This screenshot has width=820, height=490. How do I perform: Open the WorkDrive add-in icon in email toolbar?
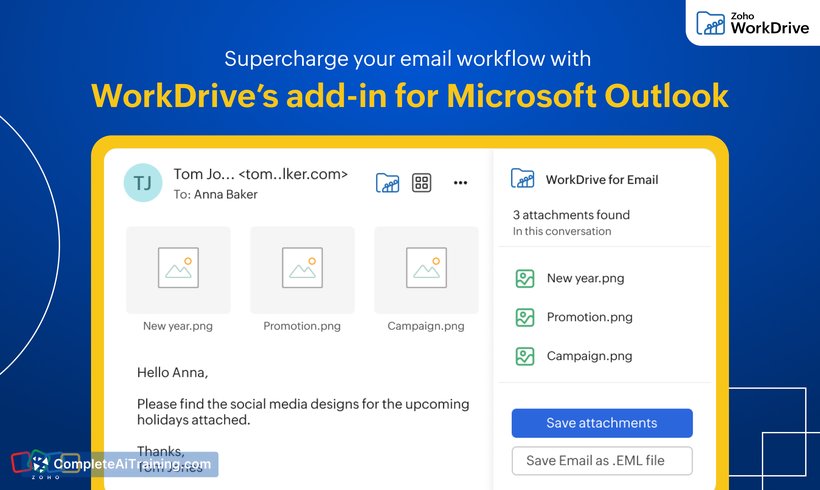tap(388, 183)
